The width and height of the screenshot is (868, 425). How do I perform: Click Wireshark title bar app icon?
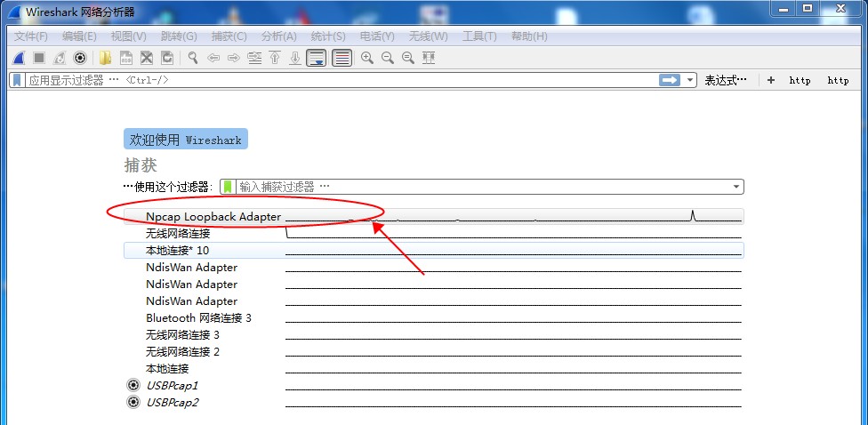[15, 12]
